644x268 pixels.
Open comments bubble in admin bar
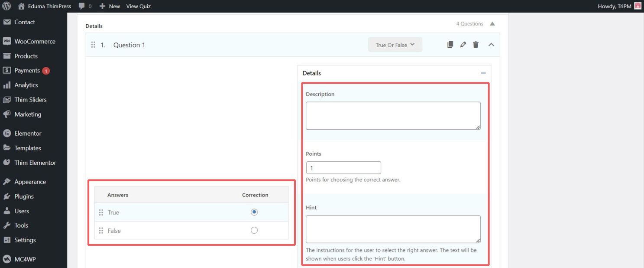[x=85, y=6]
